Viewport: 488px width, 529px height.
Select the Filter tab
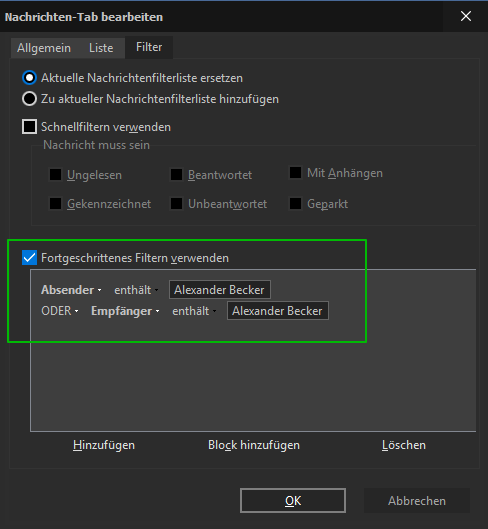click(149, 47)
